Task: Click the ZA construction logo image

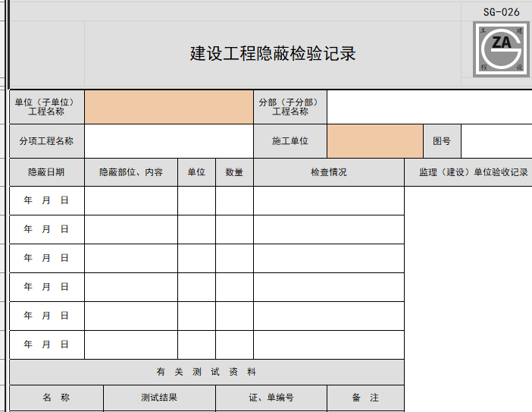Action: click(x=501, y=49)
